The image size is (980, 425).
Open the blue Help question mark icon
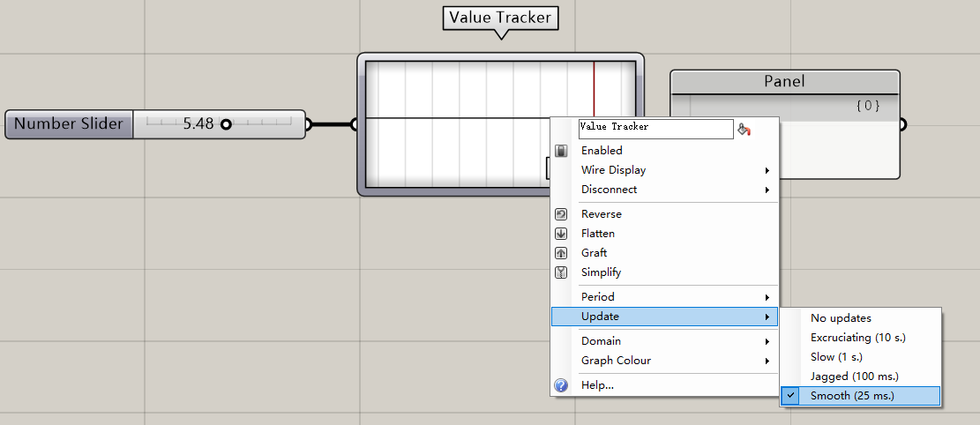click(x=561, y=385)
